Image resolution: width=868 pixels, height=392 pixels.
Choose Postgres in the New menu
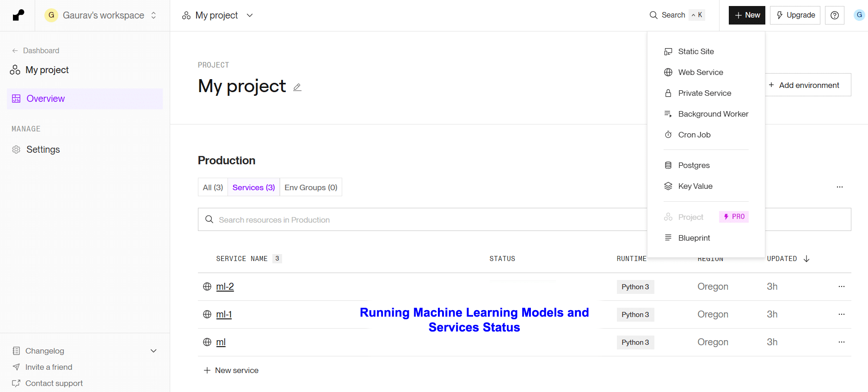(x=693, y=165)
